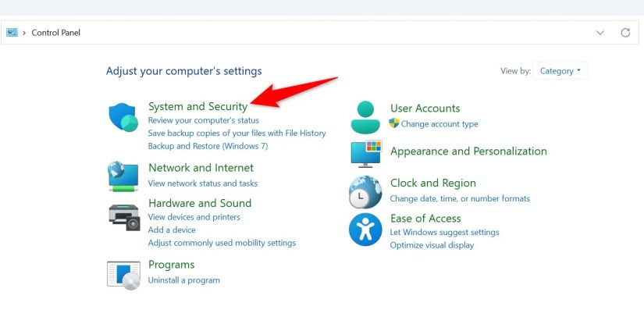Open the Network and Internet globe icon
The width and height of the screenshot is (644, 324).
[123, 176]
